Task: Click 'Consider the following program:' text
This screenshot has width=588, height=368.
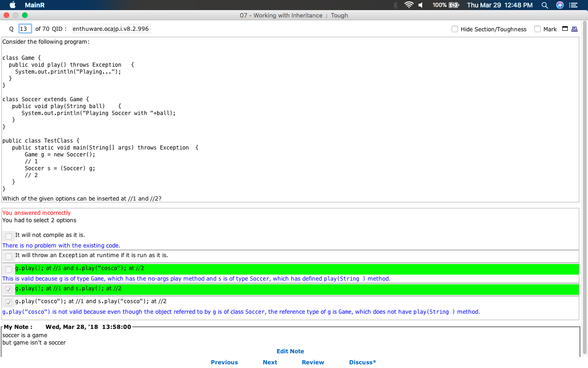Action: [x=46, y=42]
